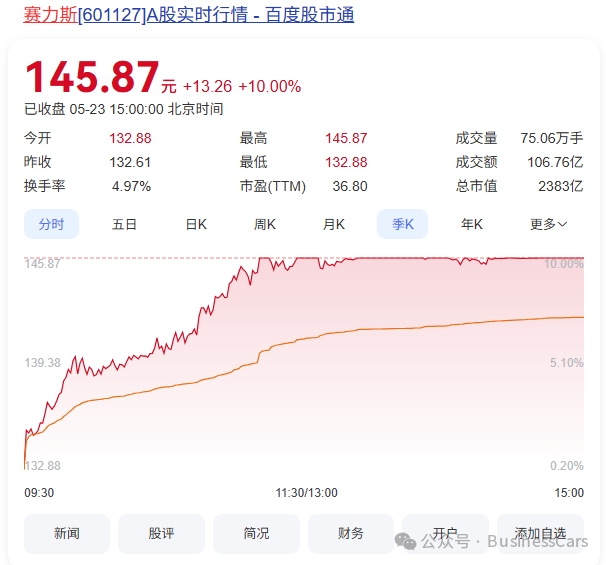Click the 换手率 value 4.97%
The height and width of the screenshot is (565, 606).
(131, 186)
